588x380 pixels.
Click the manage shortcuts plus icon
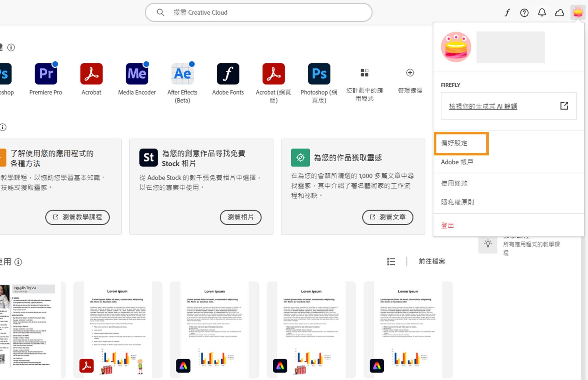point(410,73)
